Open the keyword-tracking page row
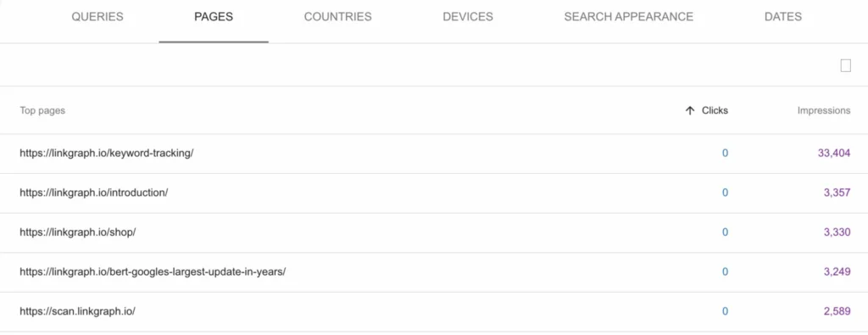Screen dimensions: 868x335 point(434,154)
